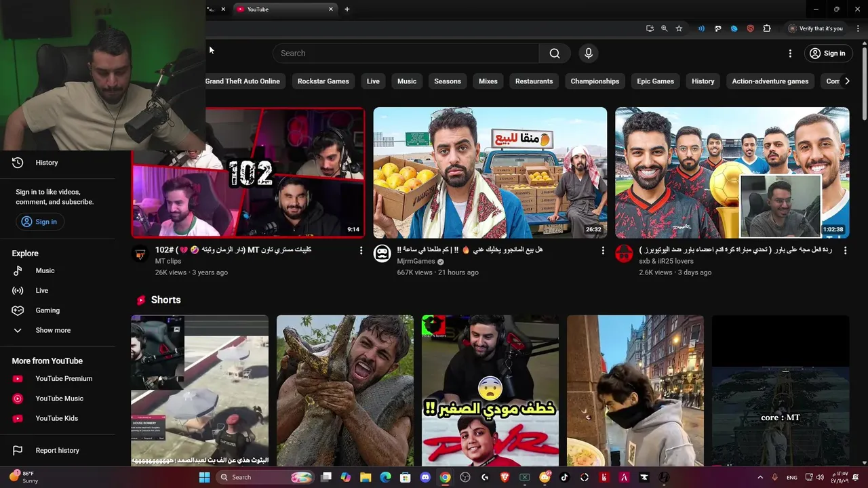Click the search magnifier button beside the search box

pyautogui.click(x=555, y=54)
